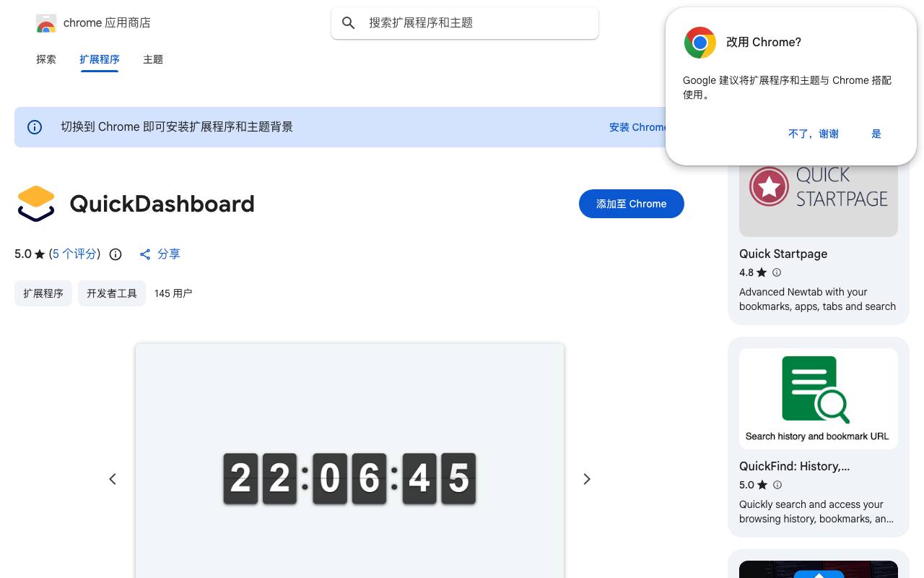Click the 145 用户 user count
Screen dimensions: 924x578
coord(173,293)
